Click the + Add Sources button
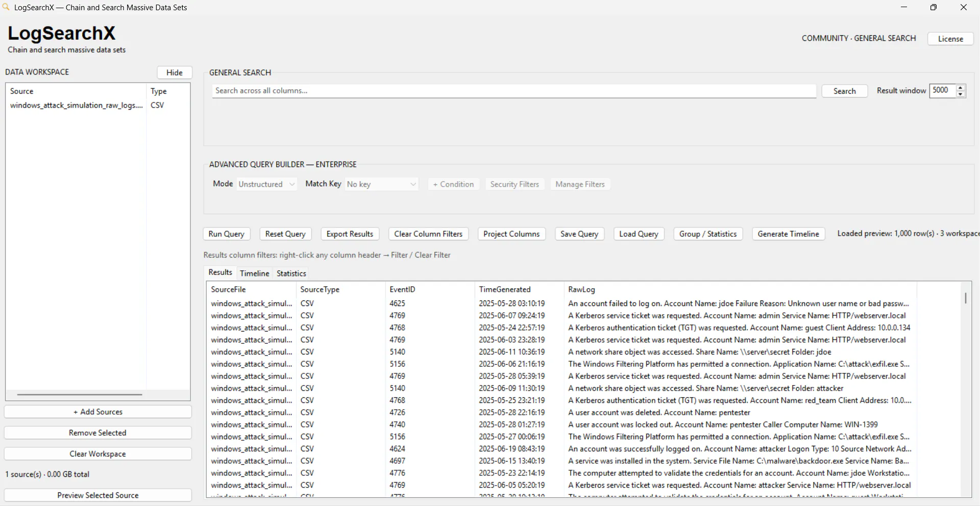The width and height of the screenshot is (980, 506). [x=98, y=412]
